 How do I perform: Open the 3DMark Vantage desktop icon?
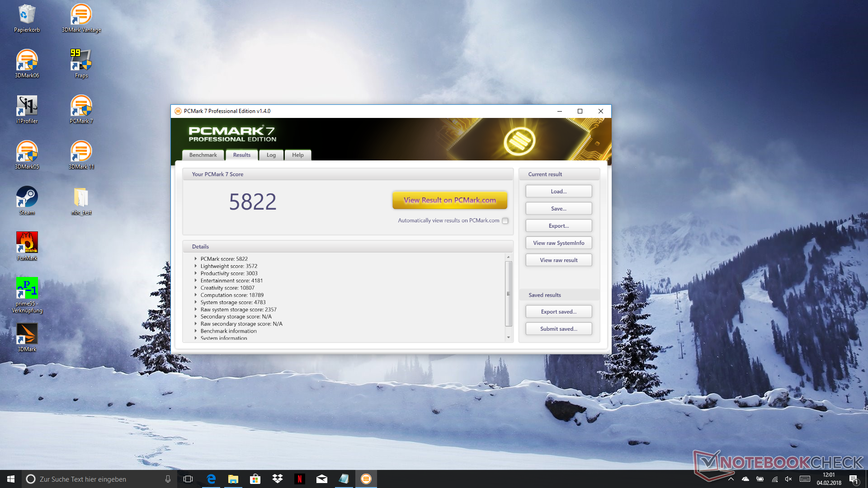81,18
